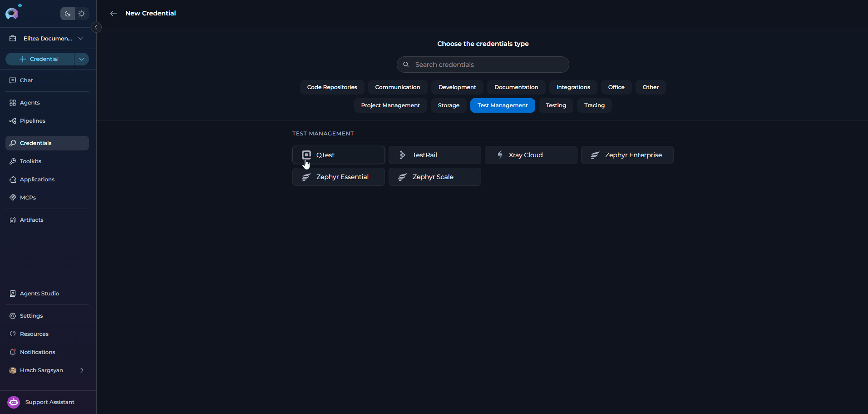This screenshot has width=868, height=414.
Task: Choose the Zephyr Essential credential type
Action: 339,177
